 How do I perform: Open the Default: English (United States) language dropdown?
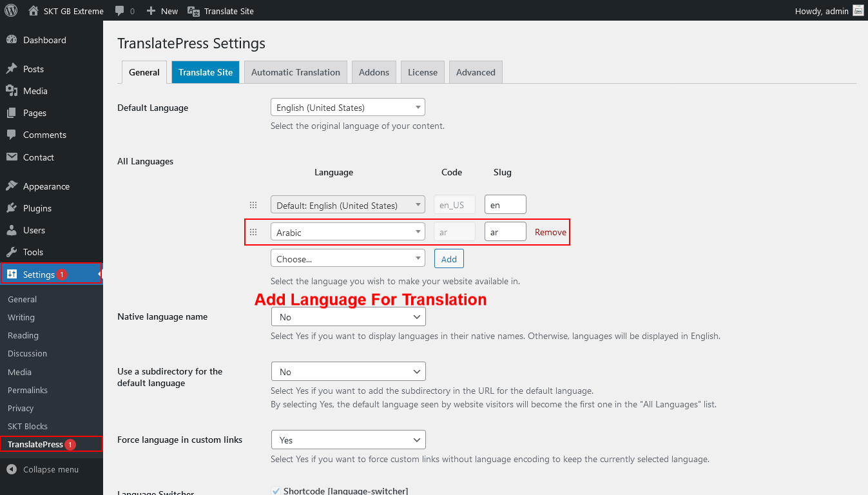pos(348,204)
